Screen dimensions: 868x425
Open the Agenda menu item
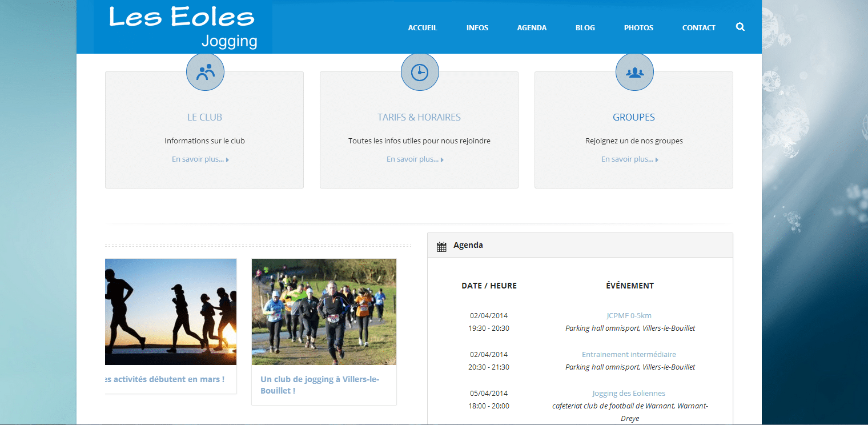click(x=532, y=27)
